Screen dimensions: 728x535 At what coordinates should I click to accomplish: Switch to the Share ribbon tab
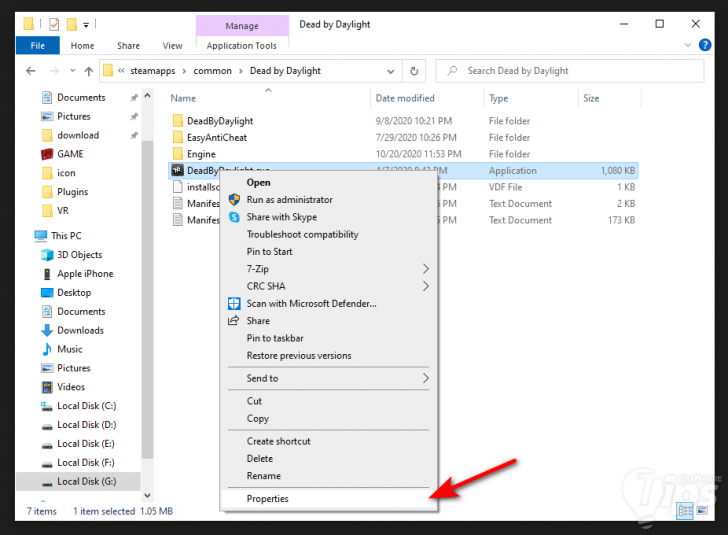(129, 46)
